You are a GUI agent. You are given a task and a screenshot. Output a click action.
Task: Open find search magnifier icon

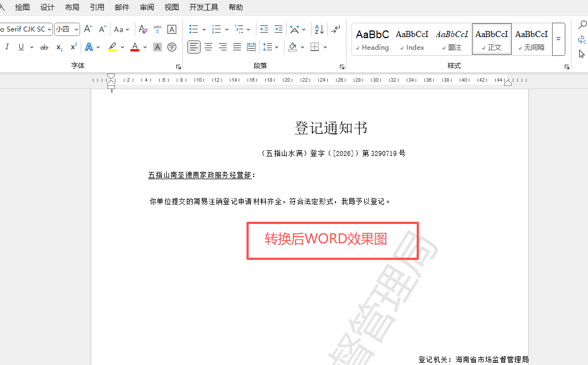click(x=582, y=25)
